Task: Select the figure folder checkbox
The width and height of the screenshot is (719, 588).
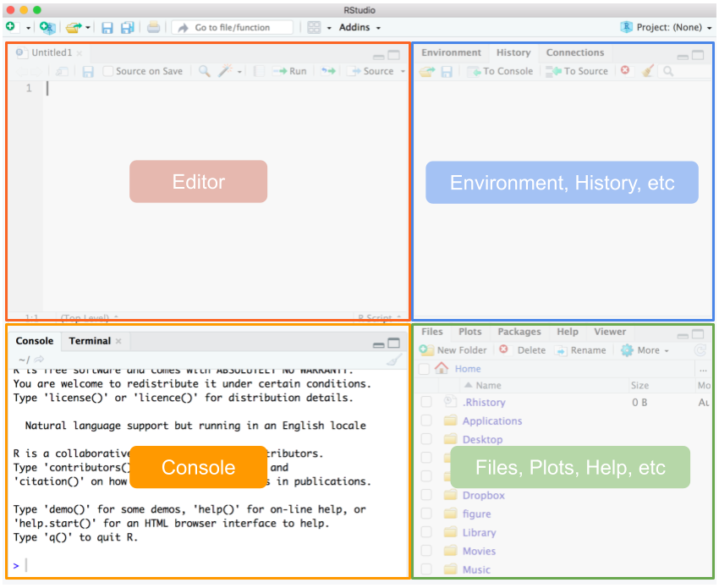Action: (x=426, y=514)
